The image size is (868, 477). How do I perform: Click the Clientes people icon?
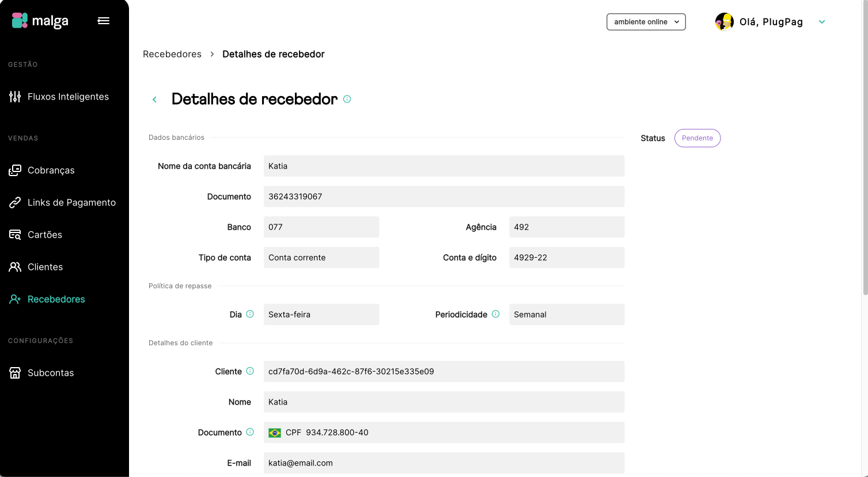(x=15, y=267)
